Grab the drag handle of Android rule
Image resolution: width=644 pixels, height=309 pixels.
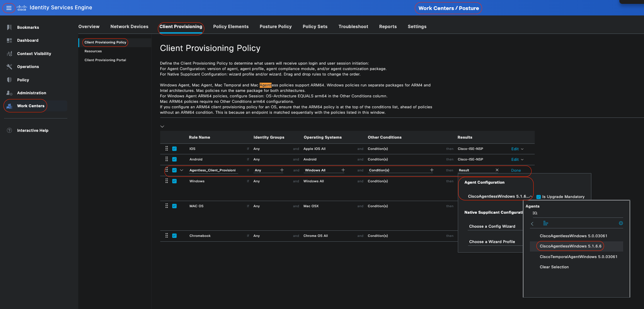point(167,159)
